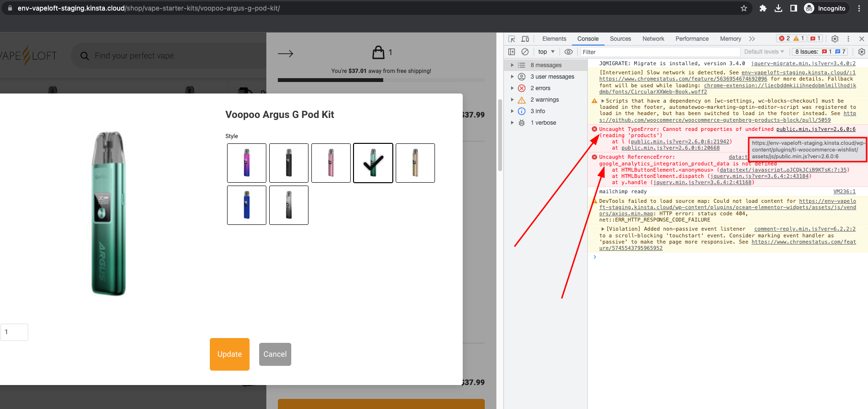Clear the console with the clear icon

click(525, 52)
